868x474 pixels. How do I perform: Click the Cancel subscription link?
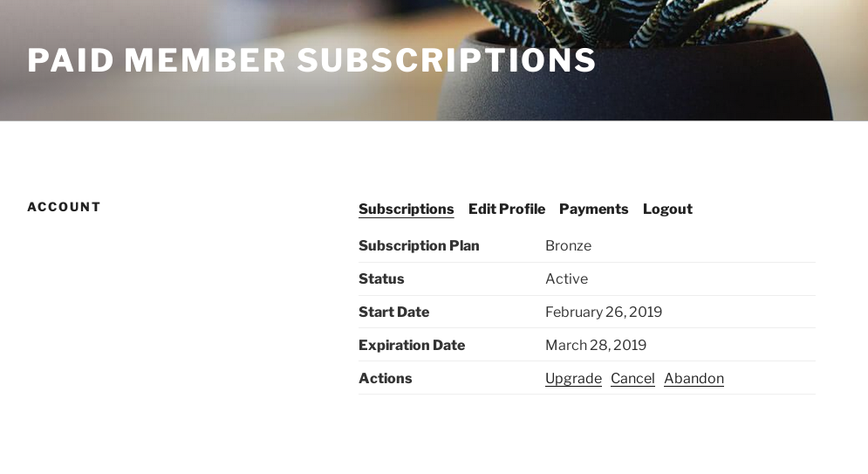point(632,378)
